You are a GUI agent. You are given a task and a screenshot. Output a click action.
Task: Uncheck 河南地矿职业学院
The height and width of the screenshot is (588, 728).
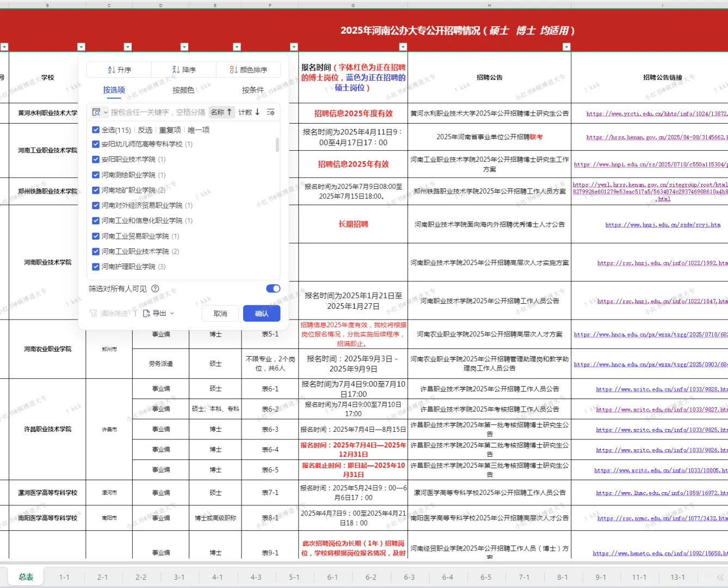96,190
